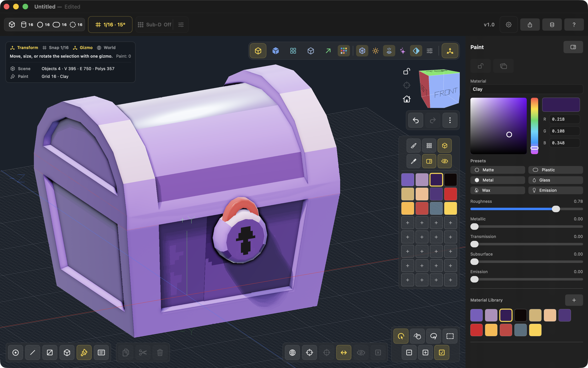Select the hand touch selection tool
588x368 pixels.
417,336
